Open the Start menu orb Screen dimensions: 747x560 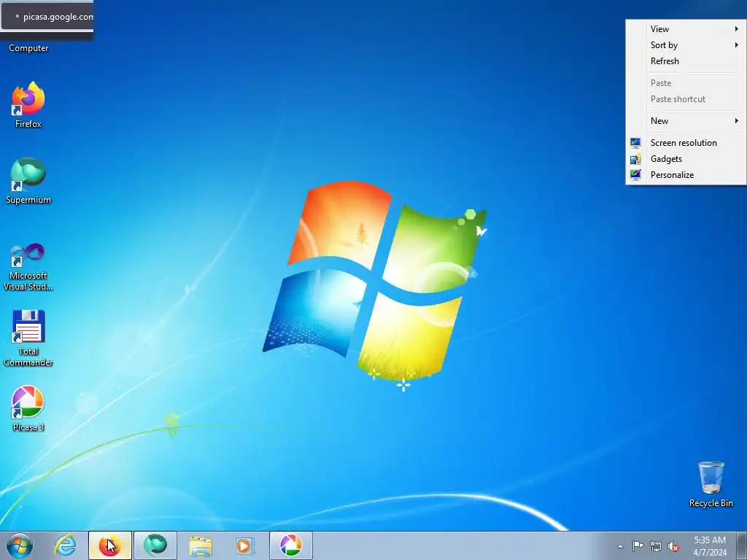[19, 545]
